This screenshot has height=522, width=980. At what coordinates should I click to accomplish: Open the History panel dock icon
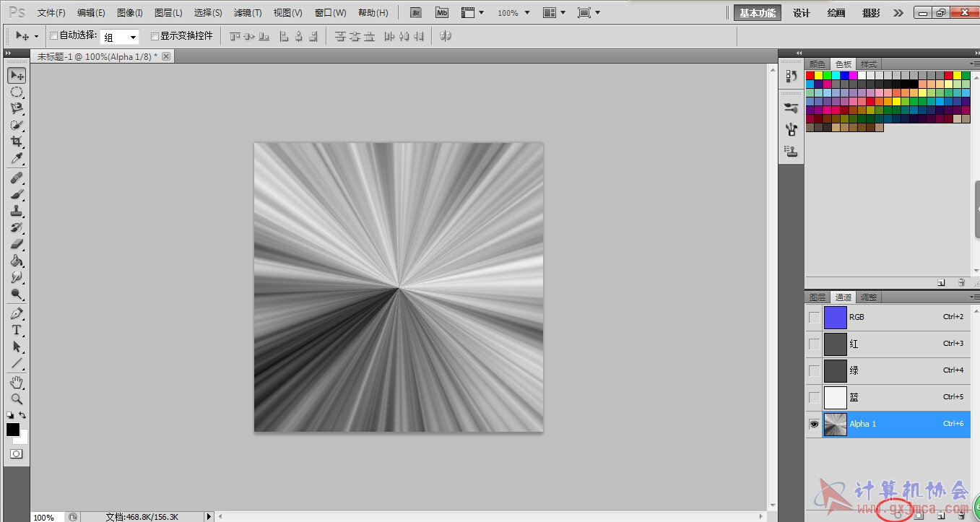point(792,77)
